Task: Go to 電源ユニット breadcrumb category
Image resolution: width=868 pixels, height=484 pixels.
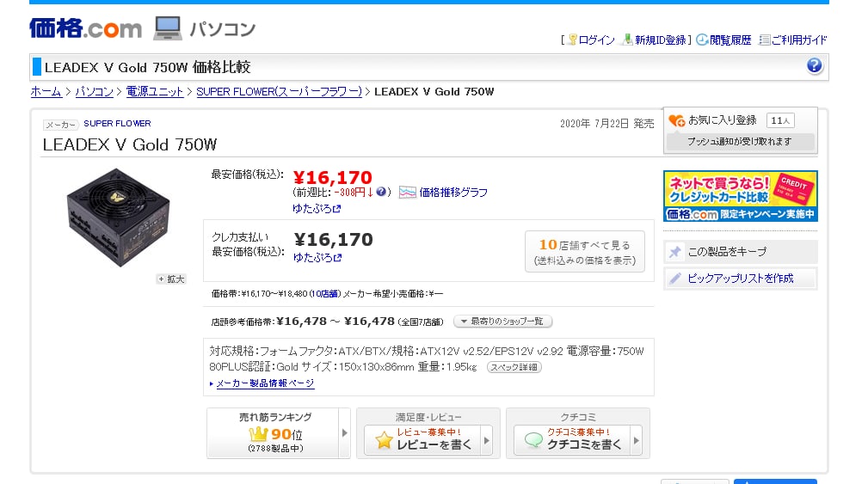Action: click(x=155, y=92)
